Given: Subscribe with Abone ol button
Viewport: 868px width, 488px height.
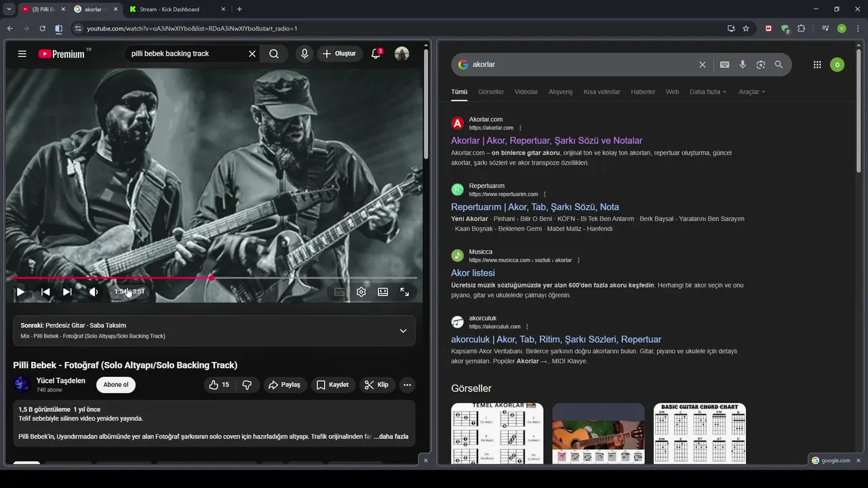Looking at the screenshot, I should click(116, 385).
